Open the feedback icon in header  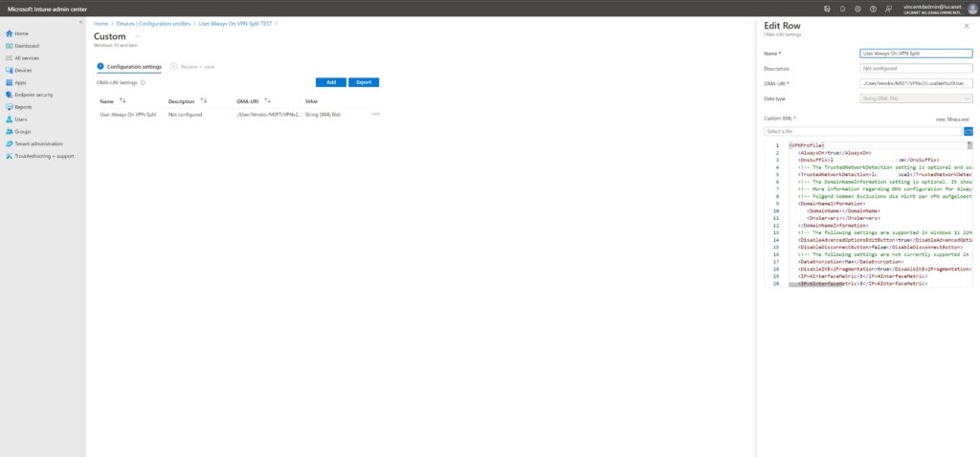[x=889, y=9]
